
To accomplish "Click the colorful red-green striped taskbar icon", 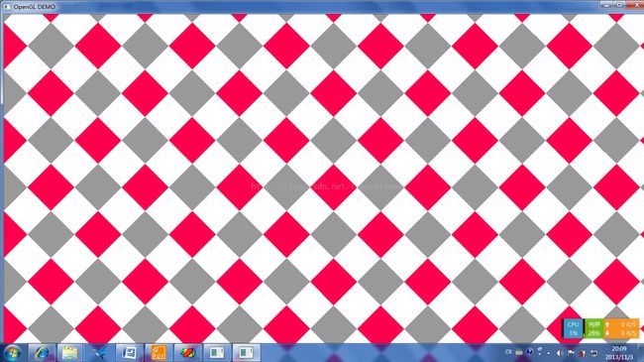I will (188, 352).
